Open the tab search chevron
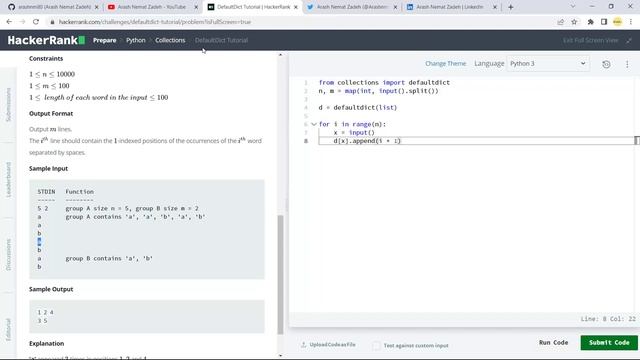This screenshot has height=360, width=640. click(573, 7)
